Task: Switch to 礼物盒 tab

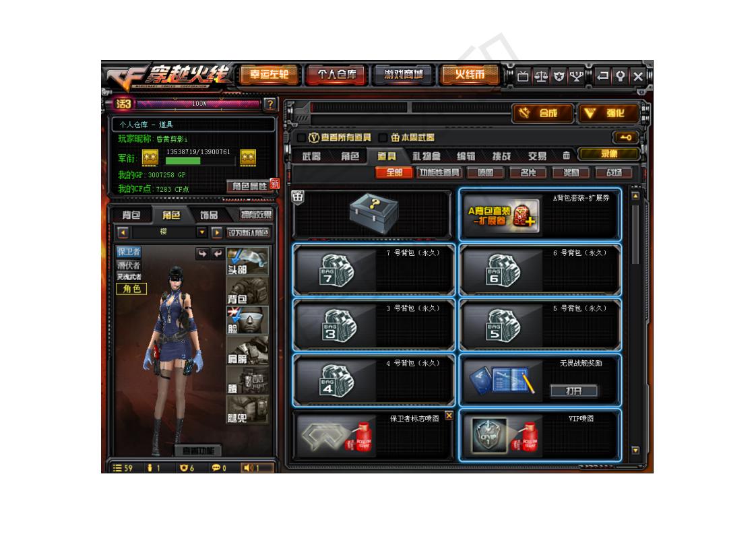Action: 427,156
